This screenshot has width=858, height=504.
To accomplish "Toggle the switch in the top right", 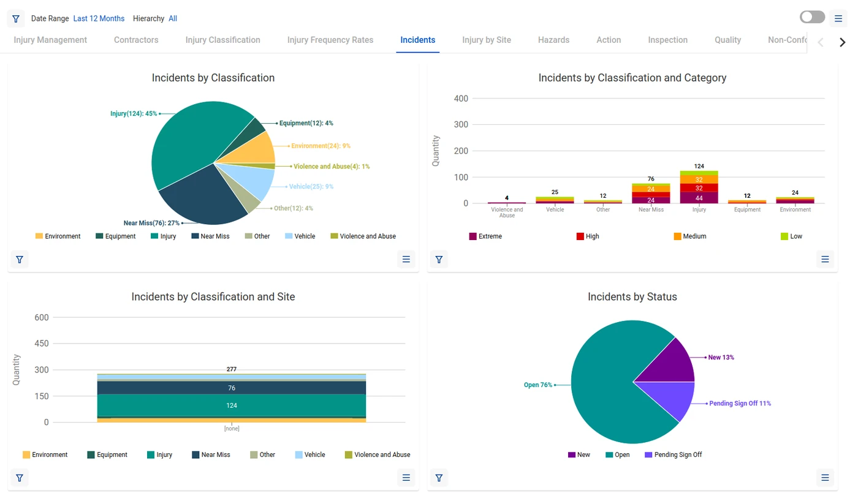I will click(812, 17).
